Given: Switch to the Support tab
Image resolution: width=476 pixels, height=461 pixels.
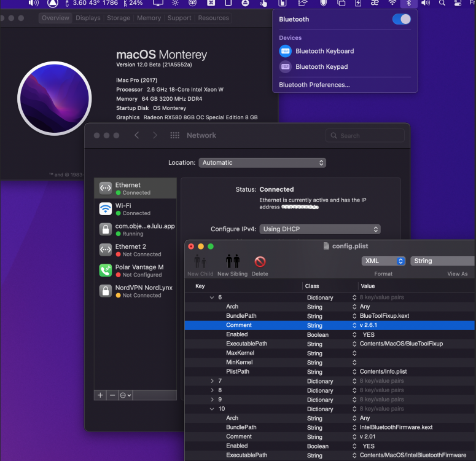Looking at the screenshot, I should tap(179, 18).
